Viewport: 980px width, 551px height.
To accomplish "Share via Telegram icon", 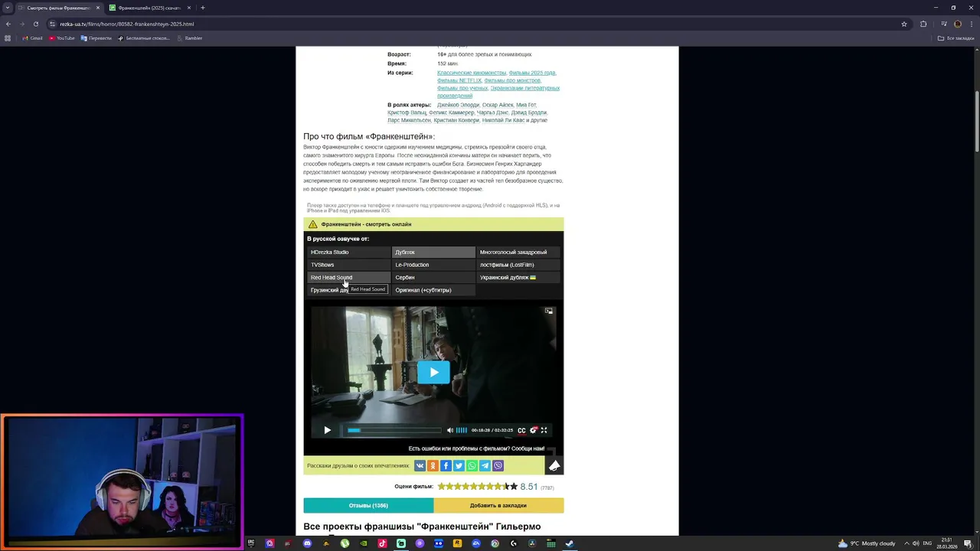I will (485, 465).
